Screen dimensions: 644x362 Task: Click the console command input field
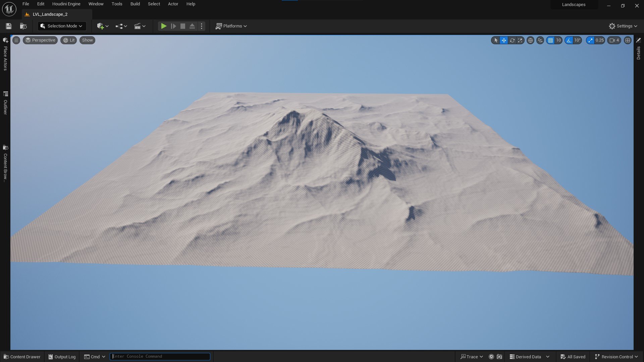coord(160,356)
